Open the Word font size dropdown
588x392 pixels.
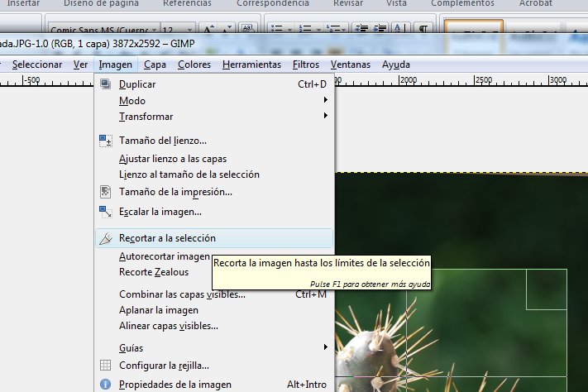click(189, 30)
